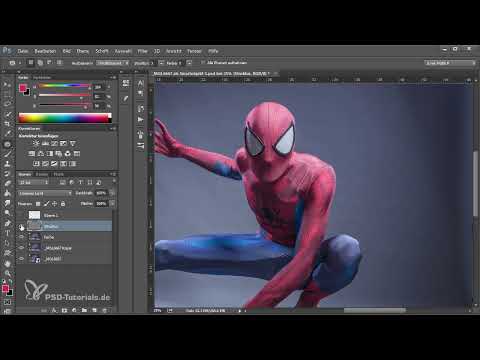Add a Brightness/Contrast adjustment (sun icon)
This screenshot has width=480, height=360.
(36, 143)
